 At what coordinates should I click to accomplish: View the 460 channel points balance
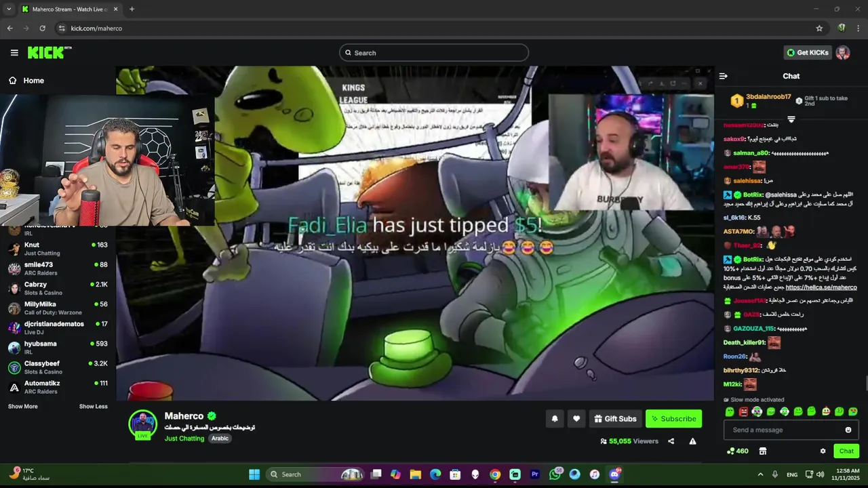click(737, 451)
